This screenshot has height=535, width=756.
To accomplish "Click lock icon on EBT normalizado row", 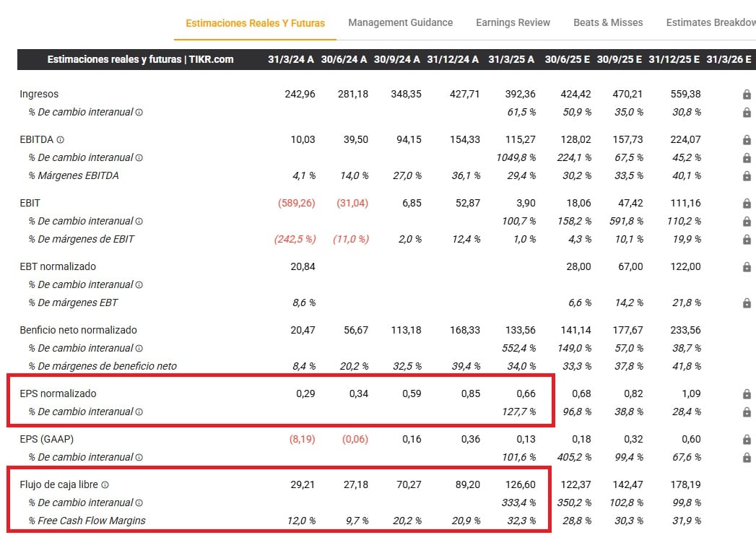I will [747, 267].
